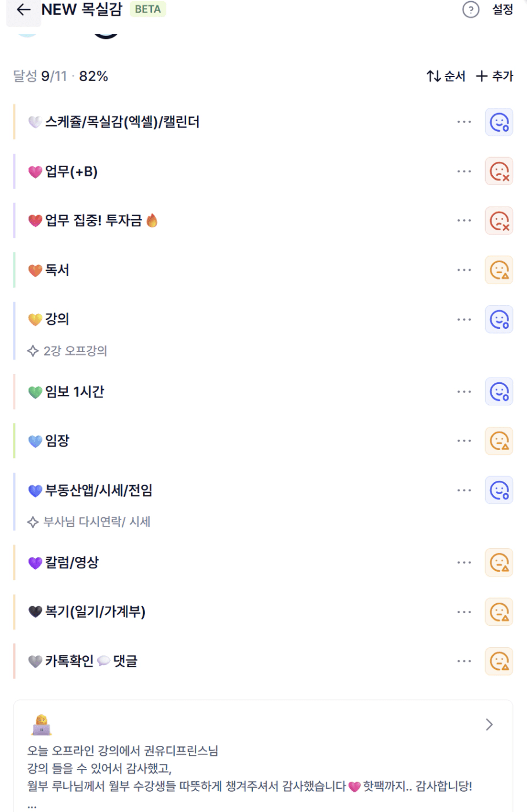Click the status face icon for 카톡확인 댓글
Viewport: 527px width, 812px height.
click(x=499, y=661)
